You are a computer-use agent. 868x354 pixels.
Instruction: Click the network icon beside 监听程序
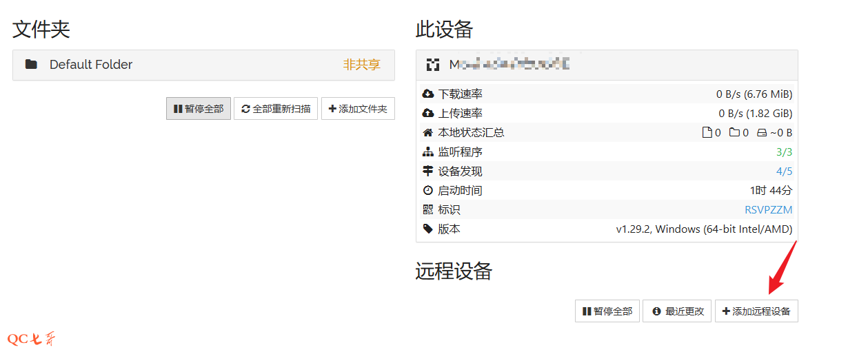[428, 152]
